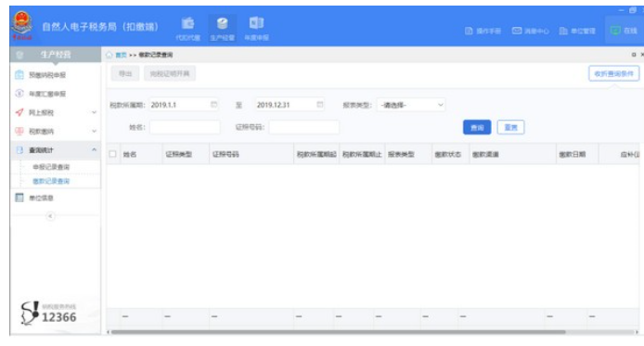The image size is (644, 346).
Task: Click the 预缴纳税申报 sidebar icon
Action: click(19, 75)
